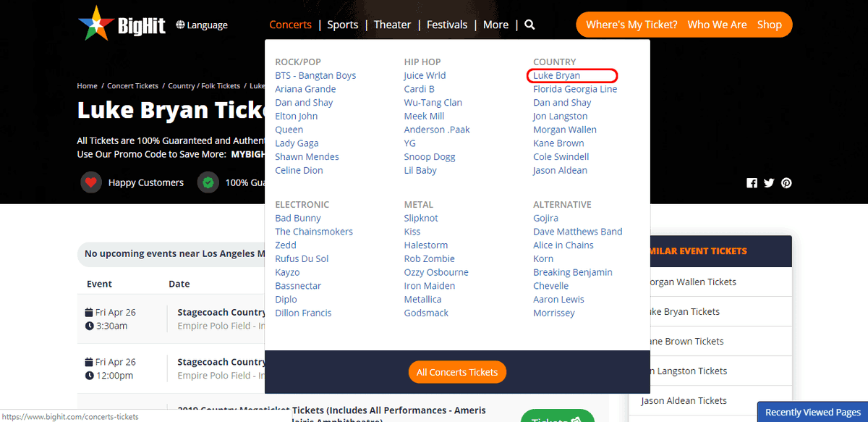Select Ozzy Osbourne

click(x=436, y=272)
